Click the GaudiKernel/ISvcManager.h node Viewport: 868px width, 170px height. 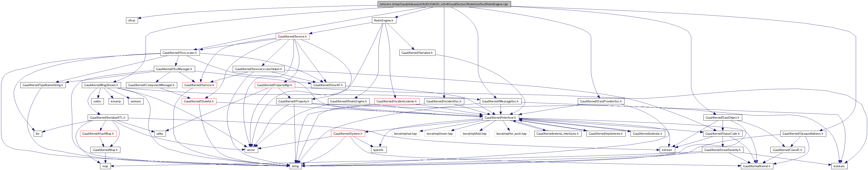174,69
